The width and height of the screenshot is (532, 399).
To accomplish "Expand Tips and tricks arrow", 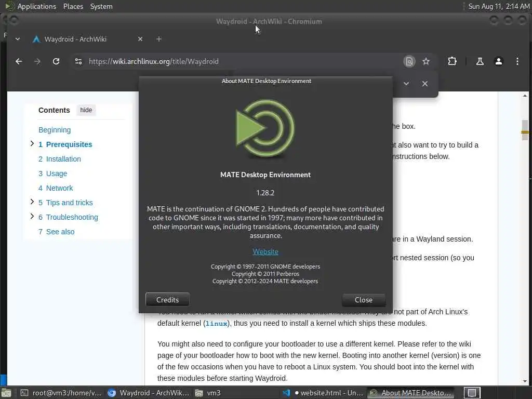I will click(x=32, y=202).
